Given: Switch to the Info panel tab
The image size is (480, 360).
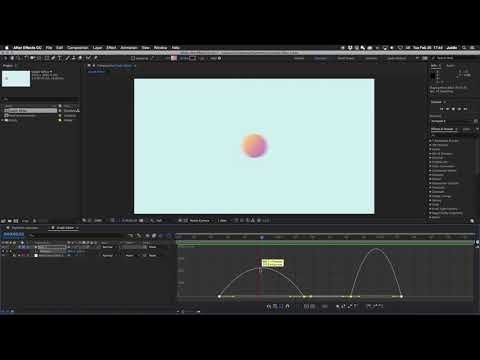Looking at the screenshot, I should point(435,66).
